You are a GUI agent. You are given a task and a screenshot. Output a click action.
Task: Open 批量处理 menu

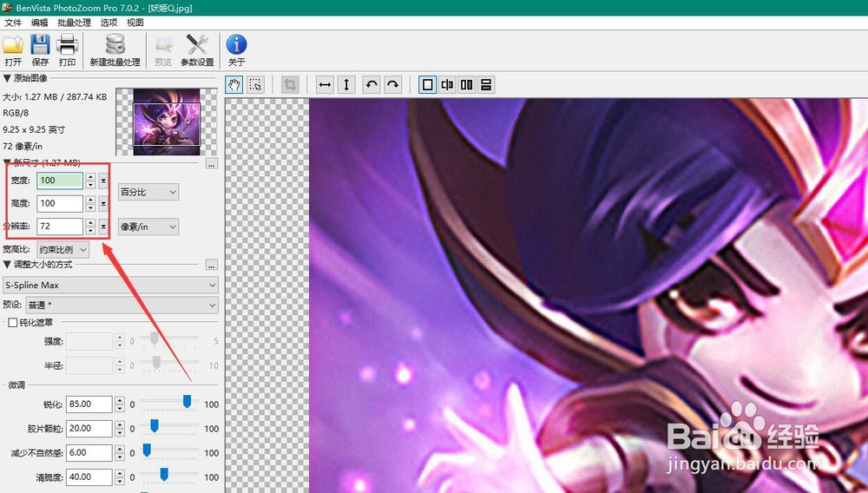point(74,23)
